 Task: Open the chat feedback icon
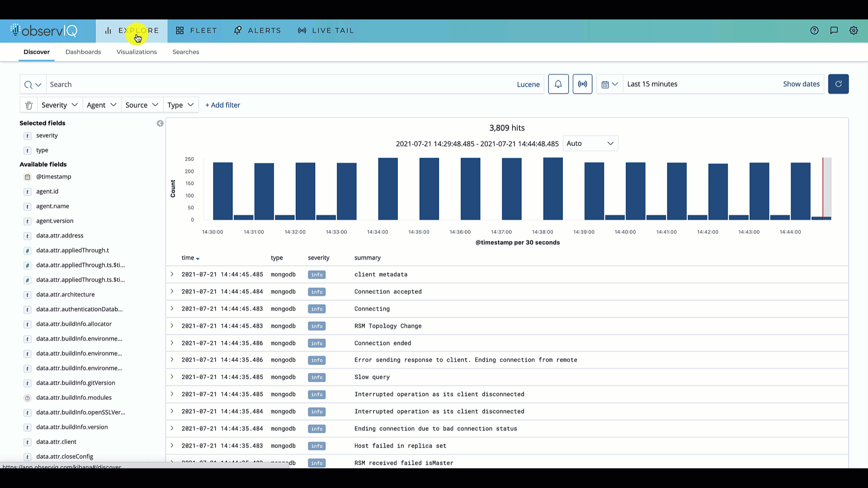tap(834, 30)
